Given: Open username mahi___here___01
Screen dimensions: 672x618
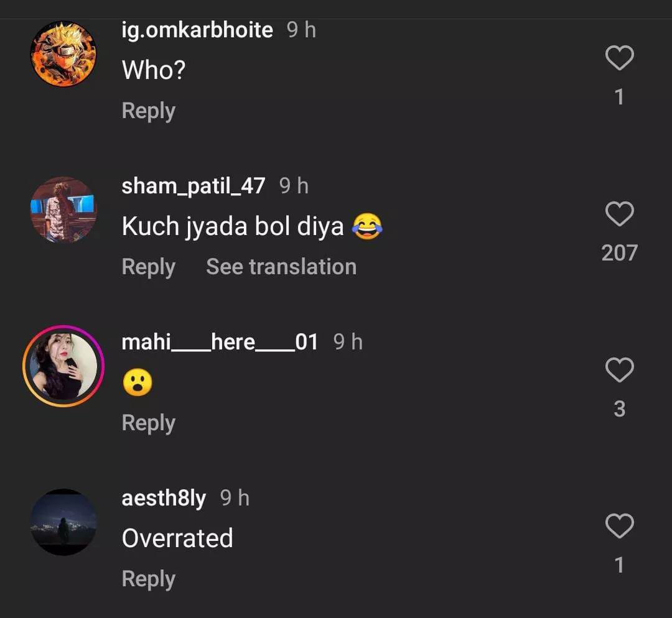Looking at the screenshot, I should pos(220,342).
